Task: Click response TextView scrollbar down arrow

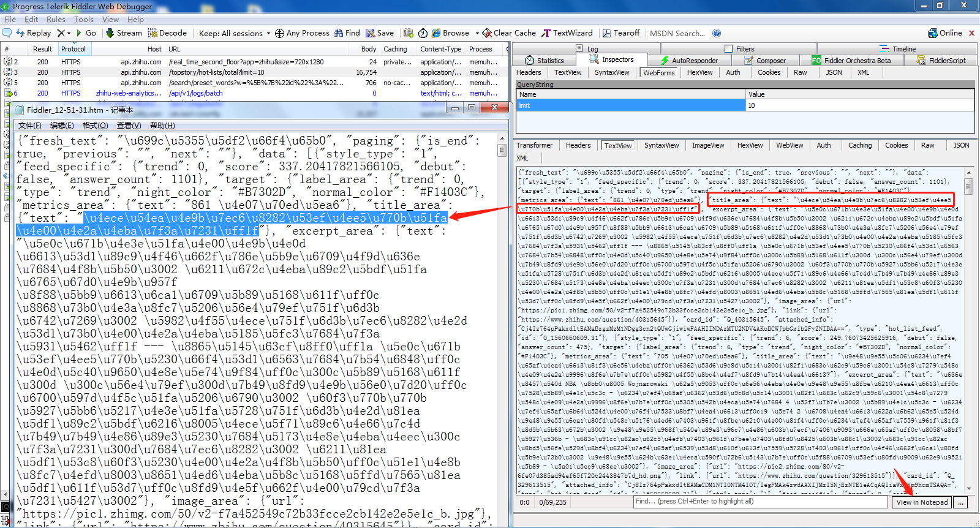Action: click(x=969, y=489)
